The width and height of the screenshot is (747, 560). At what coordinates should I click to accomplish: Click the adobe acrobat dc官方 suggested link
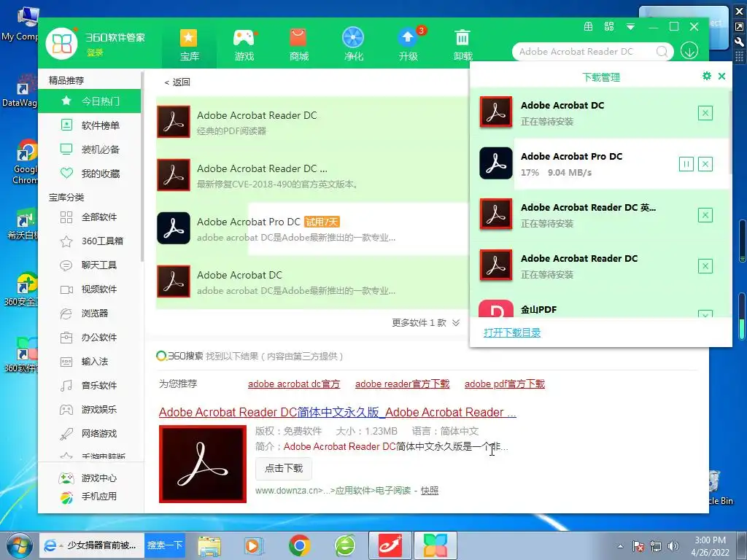294,384
